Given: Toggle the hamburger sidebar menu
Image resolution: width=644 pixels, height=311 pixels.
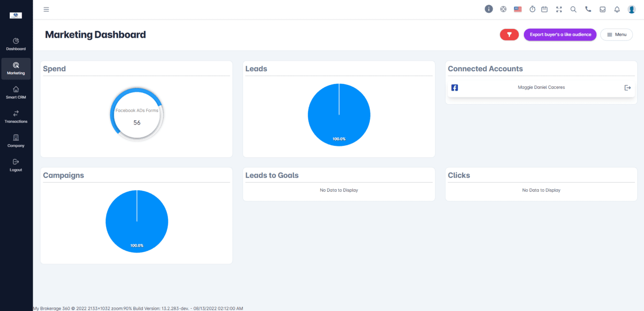Looking at the screenshot, I should coord(46,9).
